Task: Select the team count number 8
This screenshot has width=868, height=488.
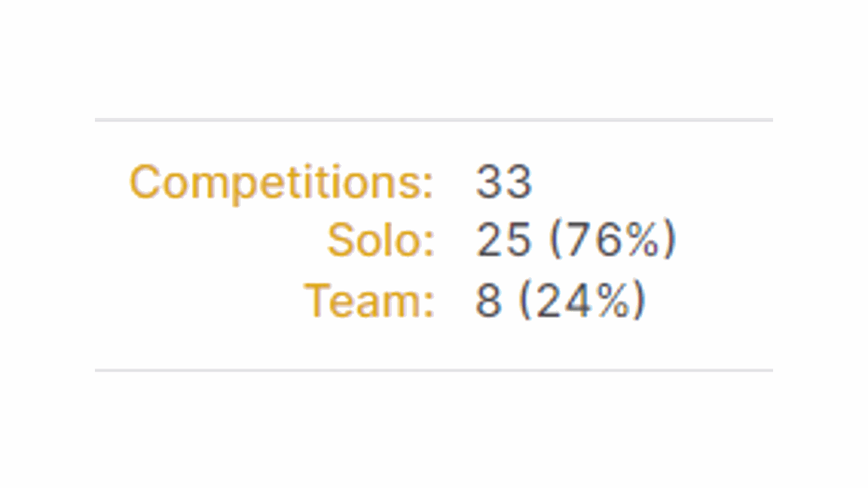Action: 488,300
